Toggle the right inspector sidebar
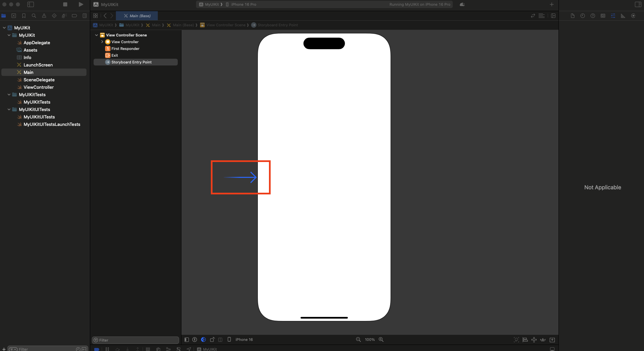This screenshot has height=351, width=644. point(638,4)
